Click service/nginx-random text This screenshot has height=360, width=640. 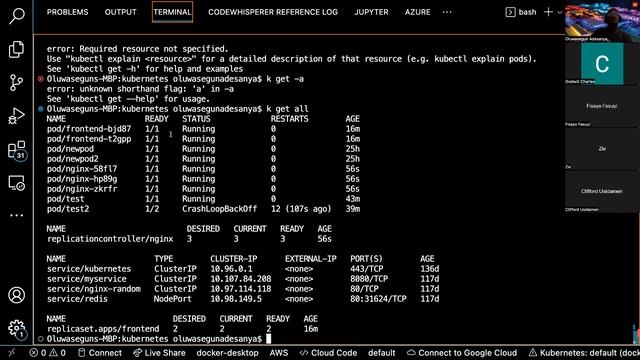[x=94, y=289]
